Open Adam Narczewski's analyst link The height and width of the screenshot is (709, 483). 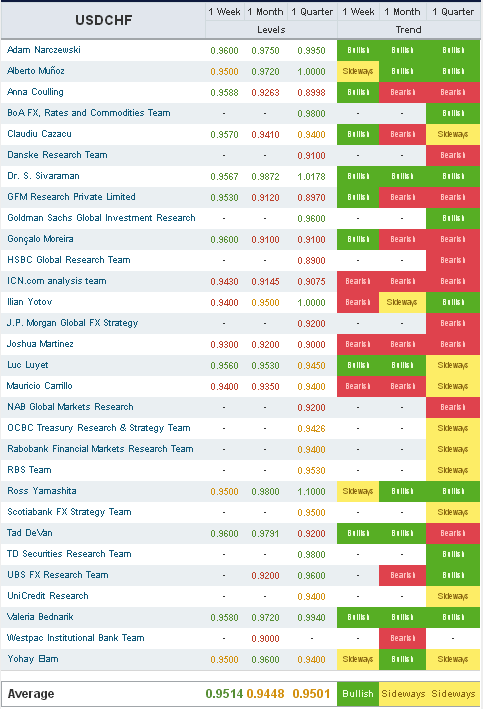44,50
